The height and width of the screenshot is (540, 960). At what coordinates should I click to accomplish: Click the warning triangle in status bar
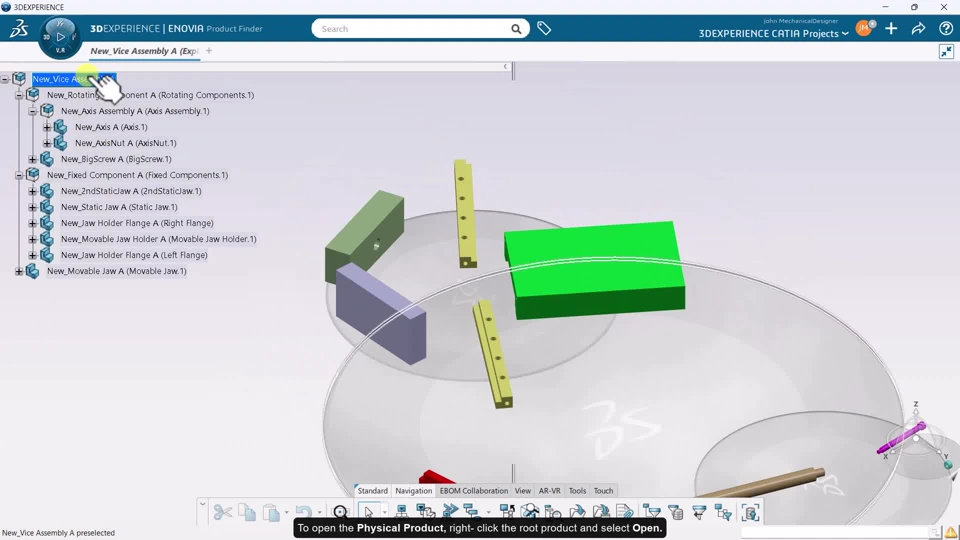coord(951,533)
